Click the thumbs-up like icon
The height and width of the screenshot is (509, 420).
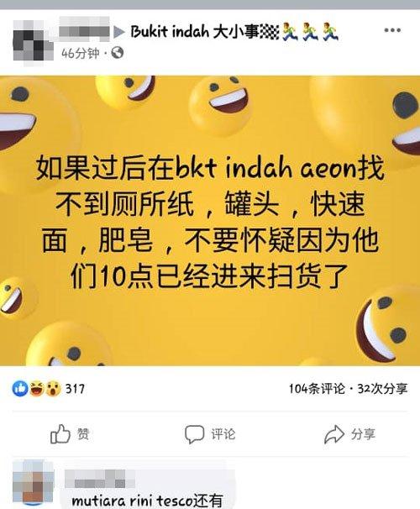(60, 434)
